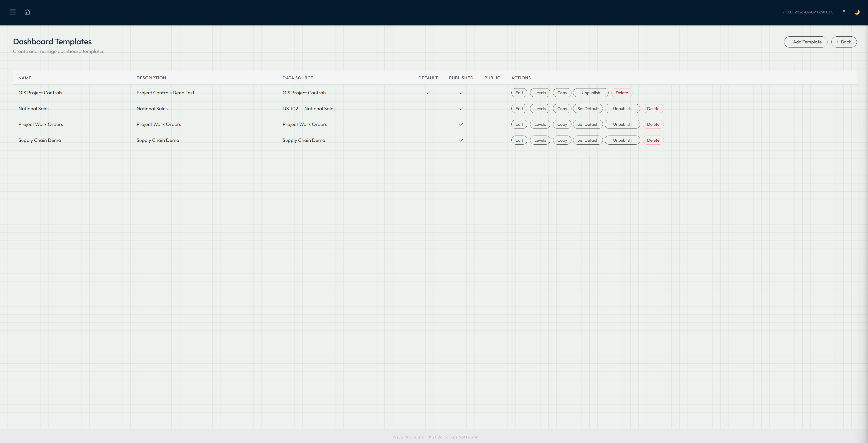Open the help question mark icon
Image resolution: width=868 pixels, height=443 pixels.
click(844, 12)
